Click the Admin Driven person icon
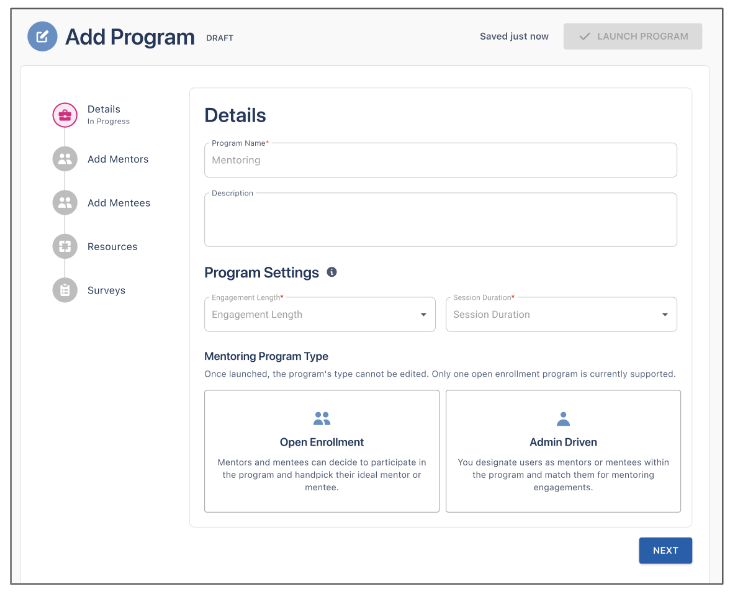 pyautogui.click(x=563, y=419)
